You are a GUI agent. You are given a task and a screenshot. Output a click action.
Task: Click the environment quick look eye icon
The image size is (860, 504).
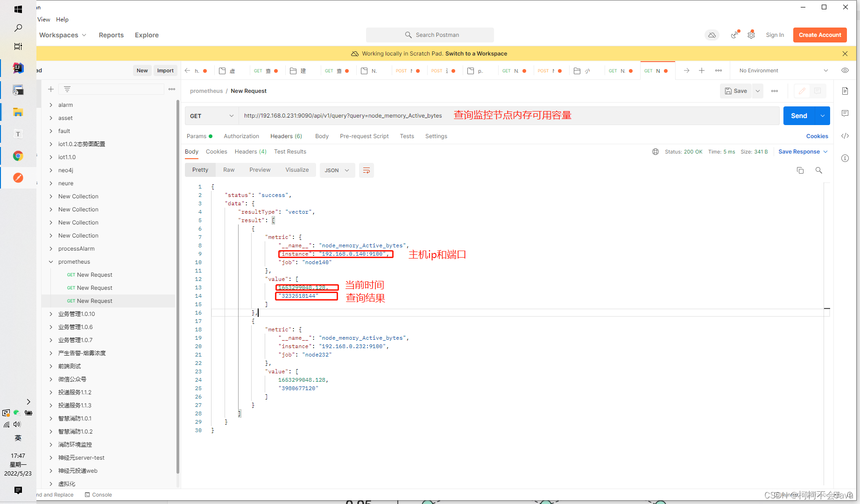point(845,70)
